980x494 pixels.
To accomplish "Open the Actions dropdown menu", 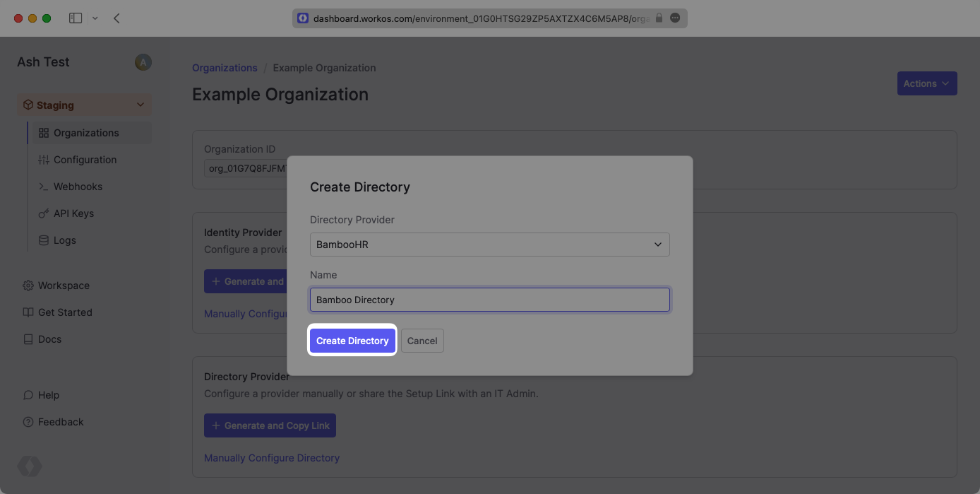I will [x=926, y=83].
